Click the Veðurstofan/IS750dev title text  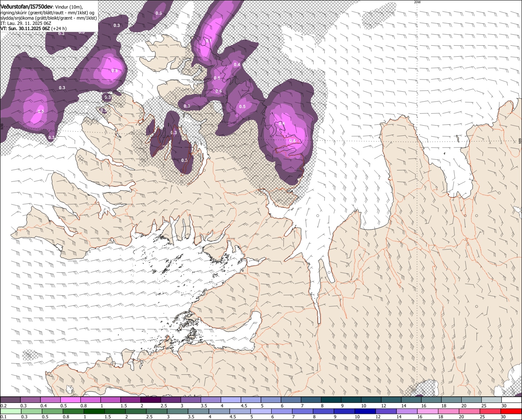(x=27, y=6)
